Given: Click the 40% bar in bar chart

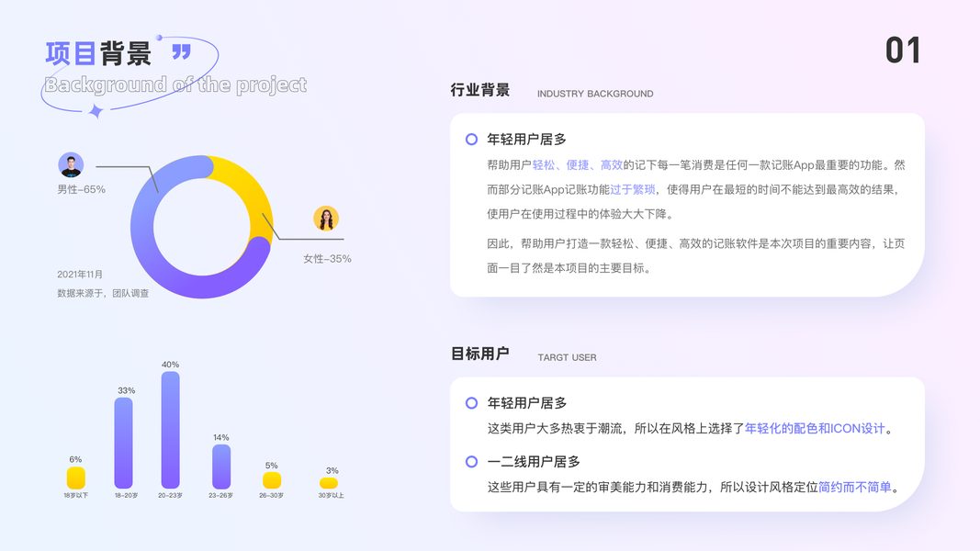Looking at the screenshot, I should [x=171, y=430].
